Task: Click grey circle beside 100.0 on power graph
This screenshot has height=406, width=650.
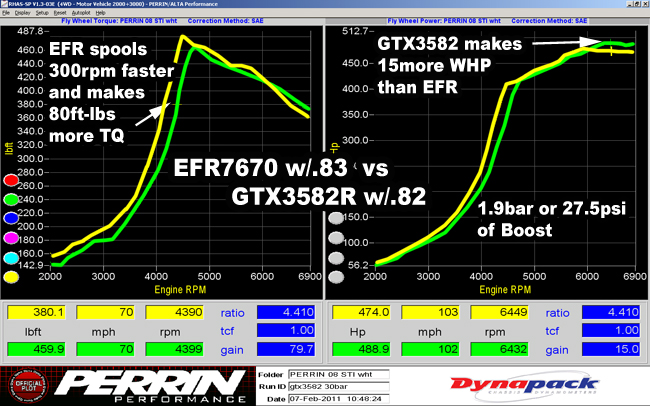Action: (x=336, y=238)
